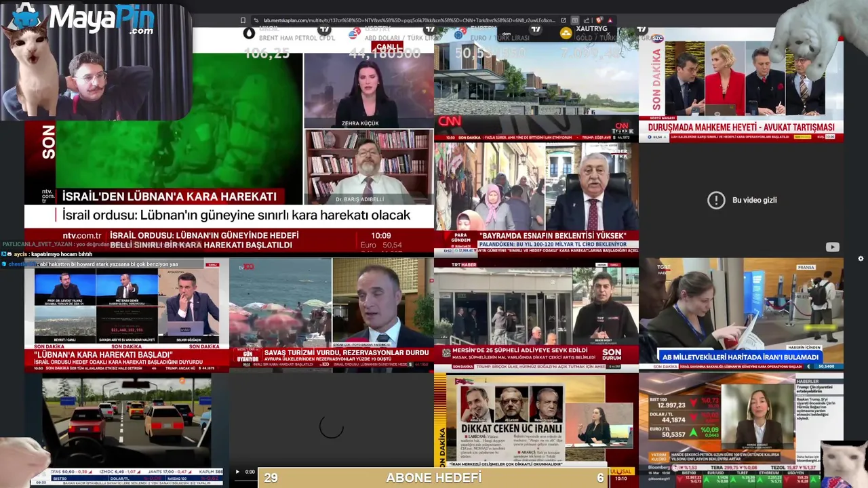Open the Lübnan'a Kara Harekatı Başladı stream tile
This screenshot has width=868, height=488.
click(127, 314)
